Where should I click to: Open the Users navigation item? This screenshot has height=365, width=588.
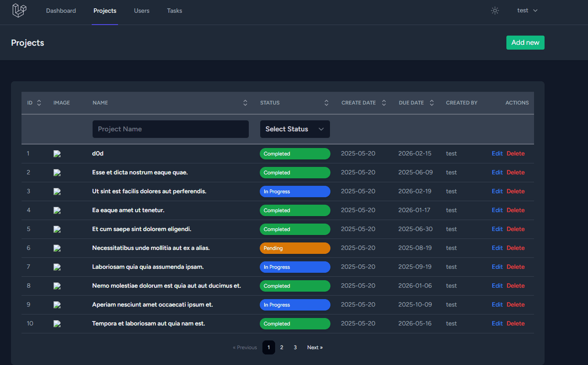coord(141,11)
